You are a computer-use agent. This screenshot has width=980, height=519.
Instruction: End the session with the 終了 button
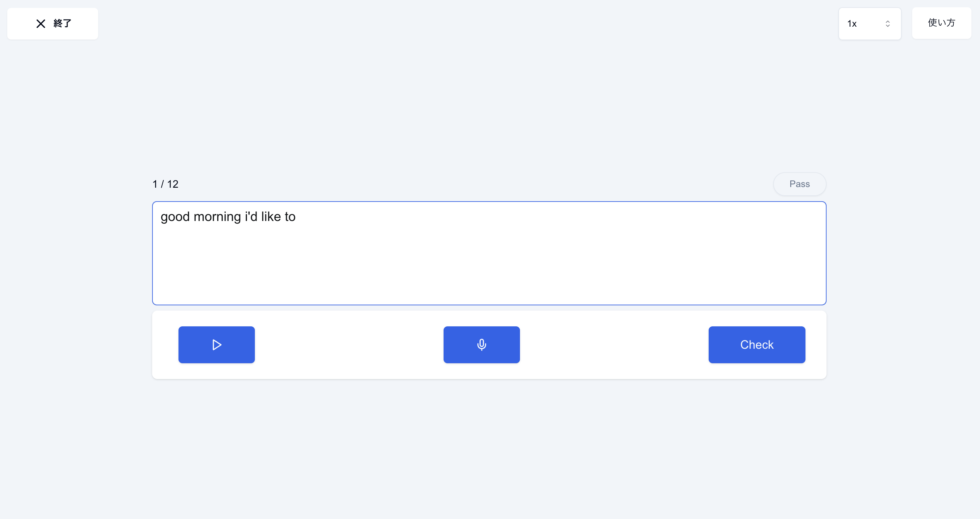52,24
